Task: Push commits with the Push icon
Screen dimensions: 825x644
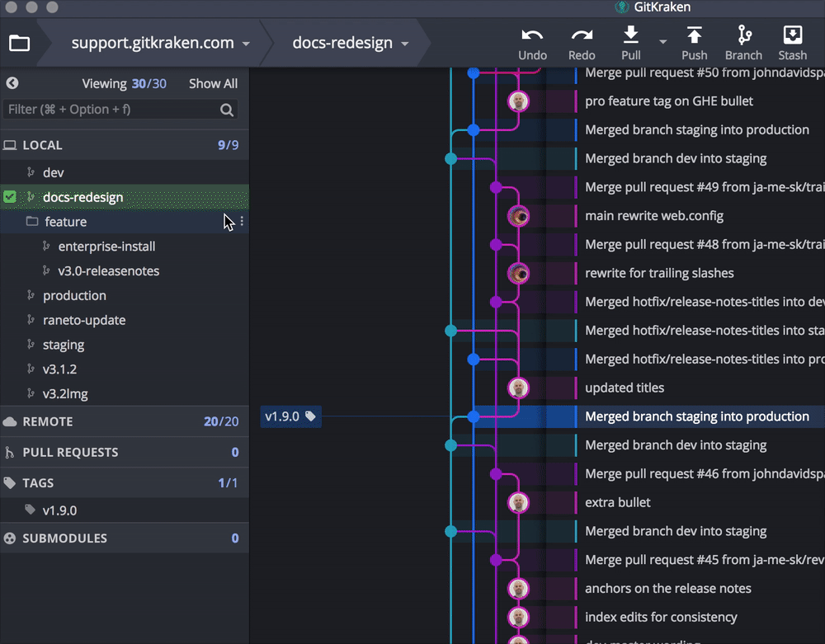Action: point(694,35)
